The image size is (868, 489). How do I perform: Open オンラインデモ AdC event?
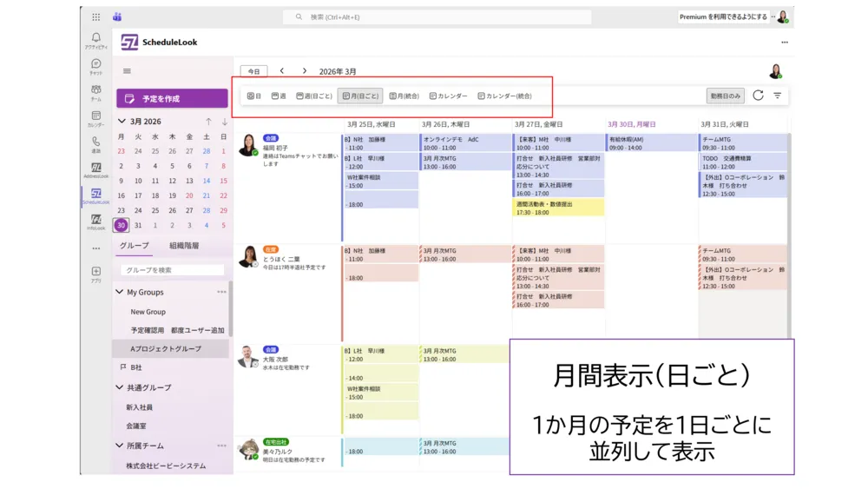(x=465, y=143)
